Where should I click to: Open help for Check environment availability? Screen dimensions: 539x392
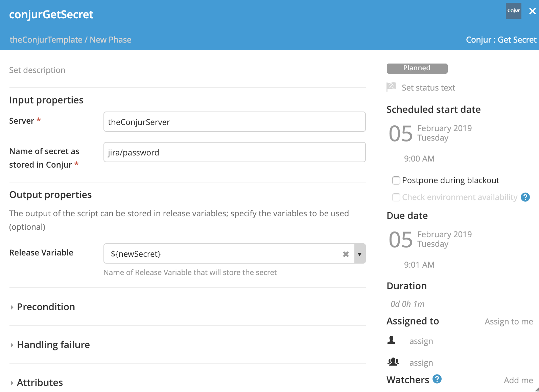pos(525,197)
